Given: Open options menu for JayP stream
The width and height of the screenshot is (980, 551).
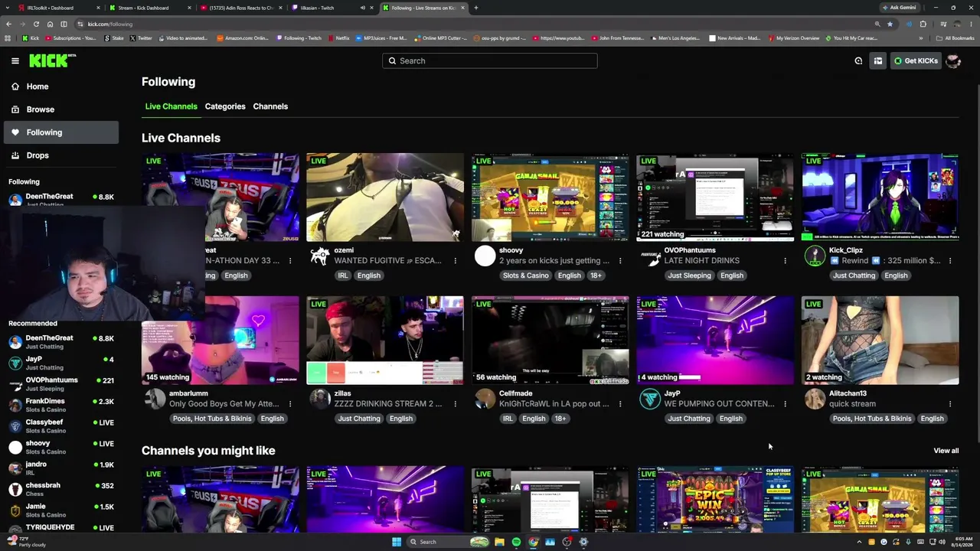Looking at the screenshot, I should coord(785,404).
